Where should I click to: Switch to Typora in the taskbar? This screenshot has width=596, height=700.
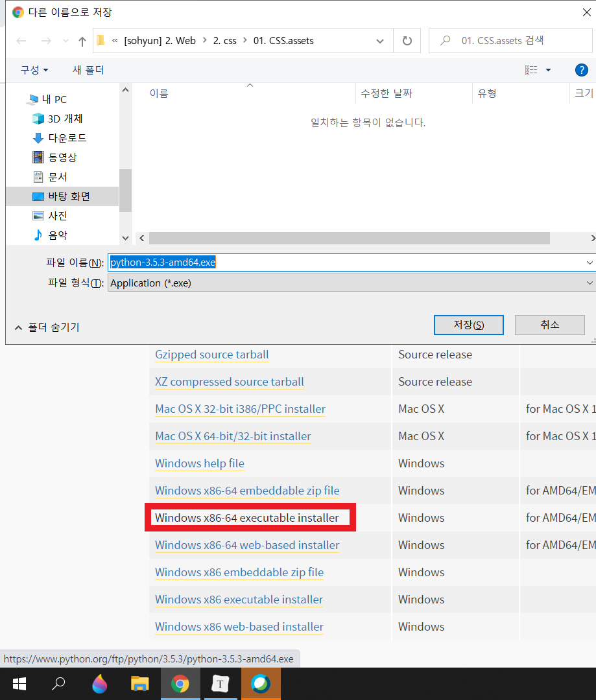(x=221, y=684)
